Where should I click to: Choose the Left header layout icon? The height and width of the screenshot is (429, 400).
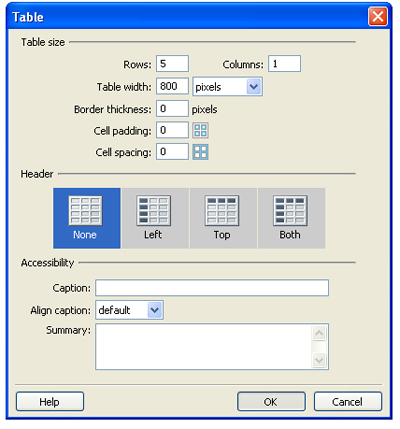coord(153,211)
